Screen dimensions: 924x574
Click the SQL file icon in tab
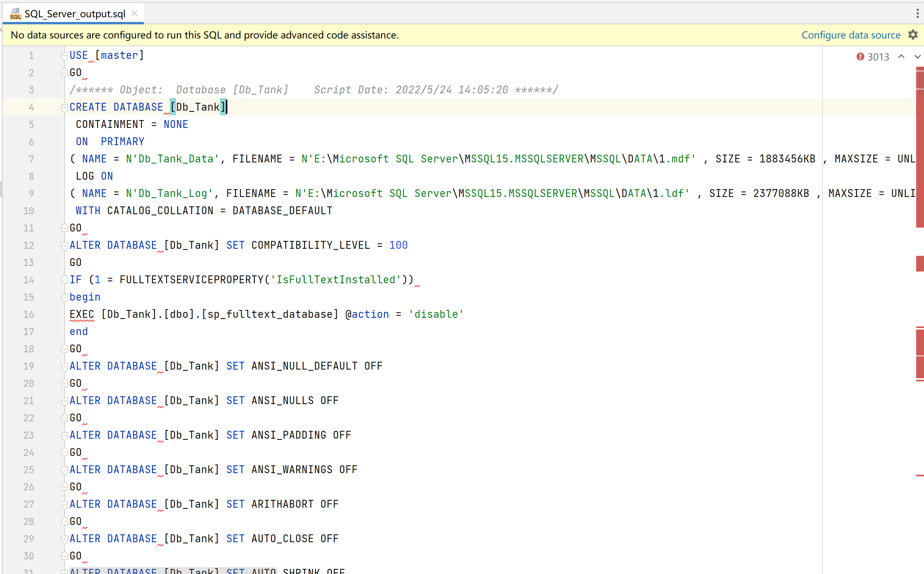[x=16, y=14]
